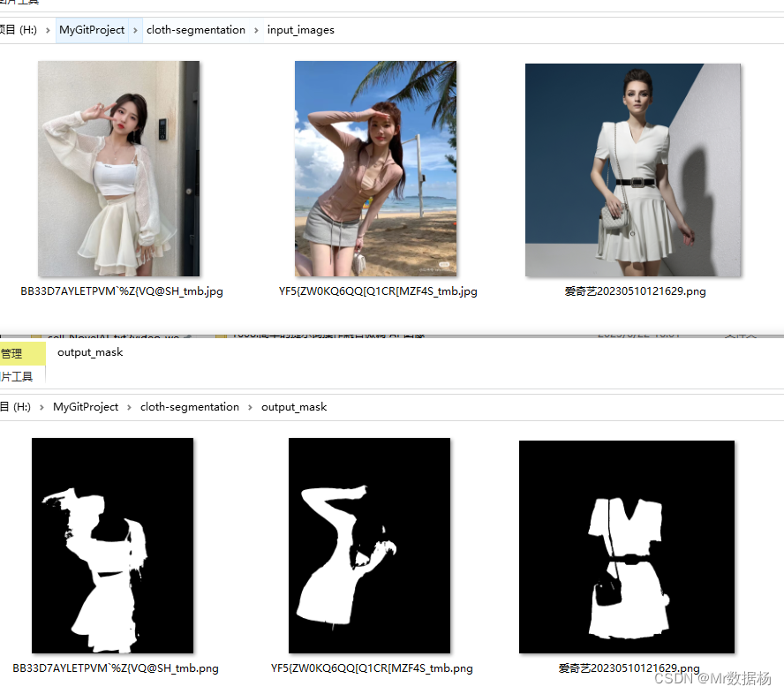Click the output_mask window title text
The image size is (784, 694).
(89, 352)
